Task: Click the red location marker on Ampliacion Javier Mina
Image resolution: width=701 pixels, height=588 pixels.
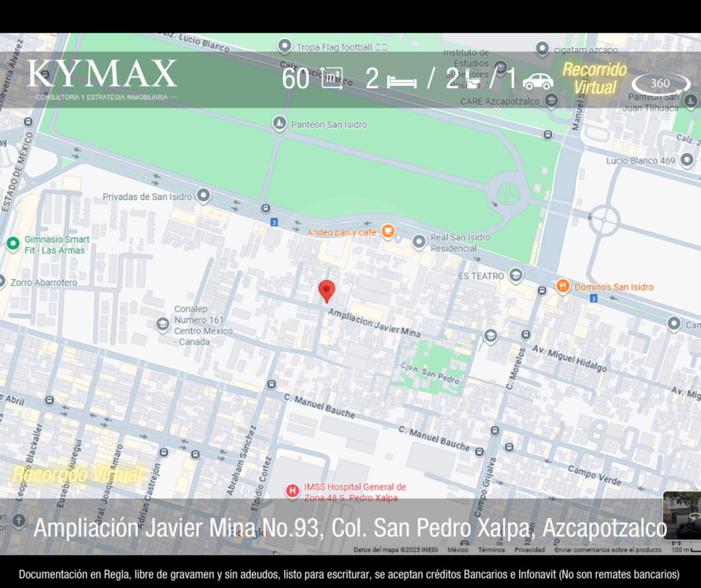Action: (x=327, y=292)
